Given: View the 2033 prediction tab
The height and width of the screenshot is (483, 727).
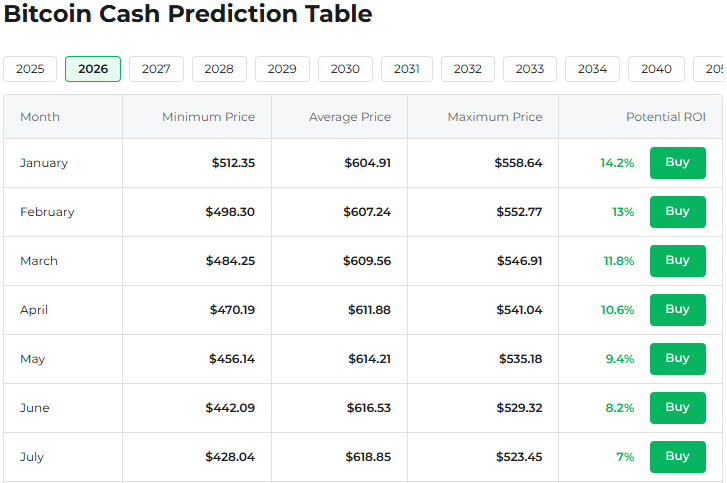Looking at the screenshot, I should [530, 69].
